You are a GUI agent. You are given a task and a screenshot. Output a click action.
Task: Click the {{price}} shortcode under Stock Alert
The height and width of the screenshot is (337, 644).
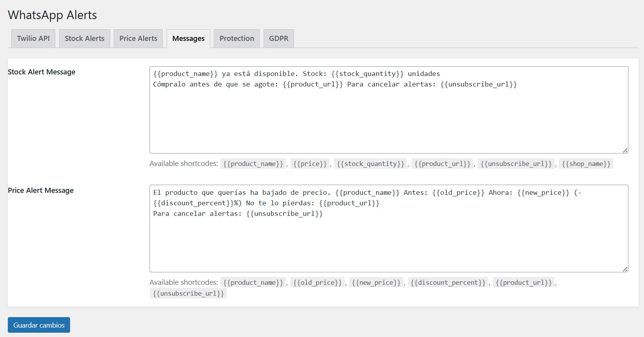[310, 164]
